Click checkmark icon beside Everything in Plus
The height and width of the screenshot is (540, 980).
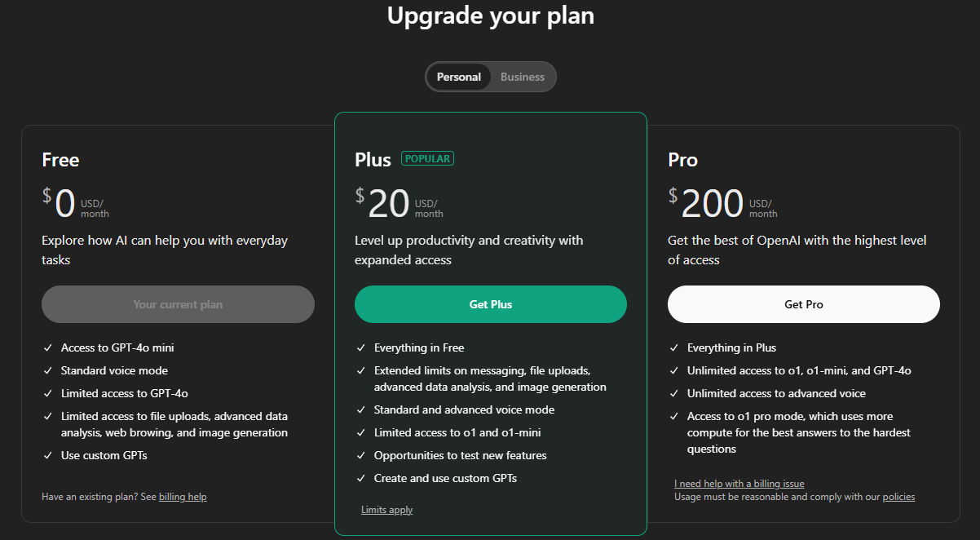coord(674,348)
